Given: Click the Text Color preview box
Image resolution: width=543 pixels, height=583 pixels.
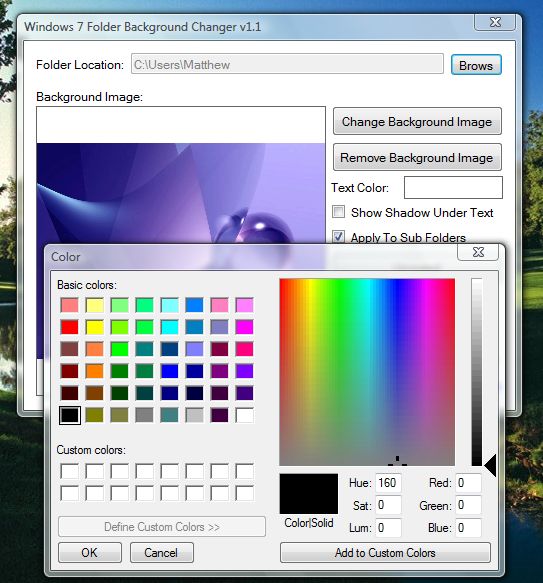Looking at the screenshot, I should point(453,187).
